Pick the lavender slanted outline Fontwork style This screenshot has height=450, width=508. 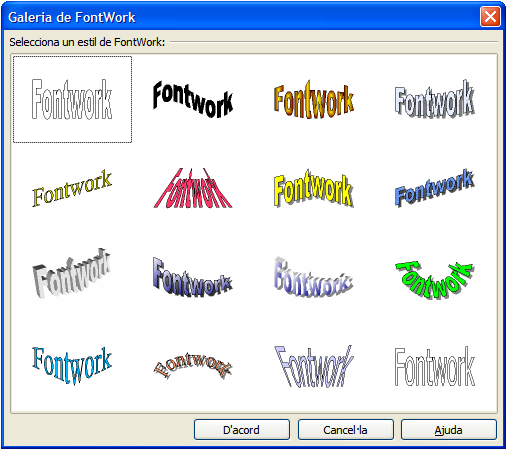pyautogui.click(x=314, y=366)
